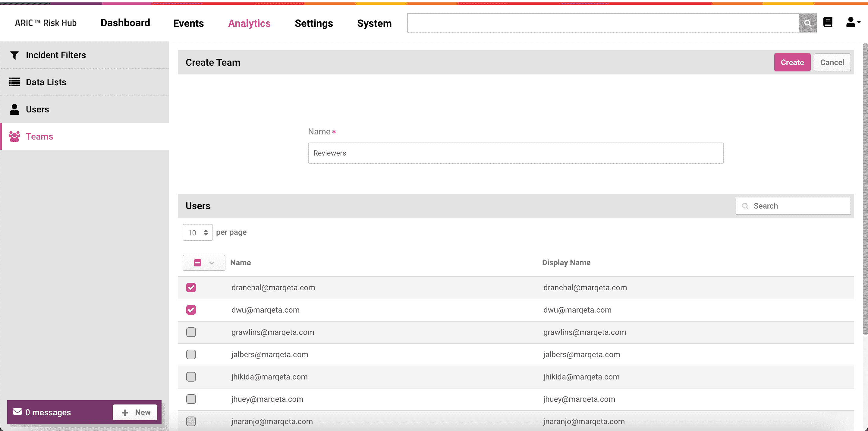Screen dimensions: 868x431
Task: Click the top global search field
Action: (x=603, y=23)
